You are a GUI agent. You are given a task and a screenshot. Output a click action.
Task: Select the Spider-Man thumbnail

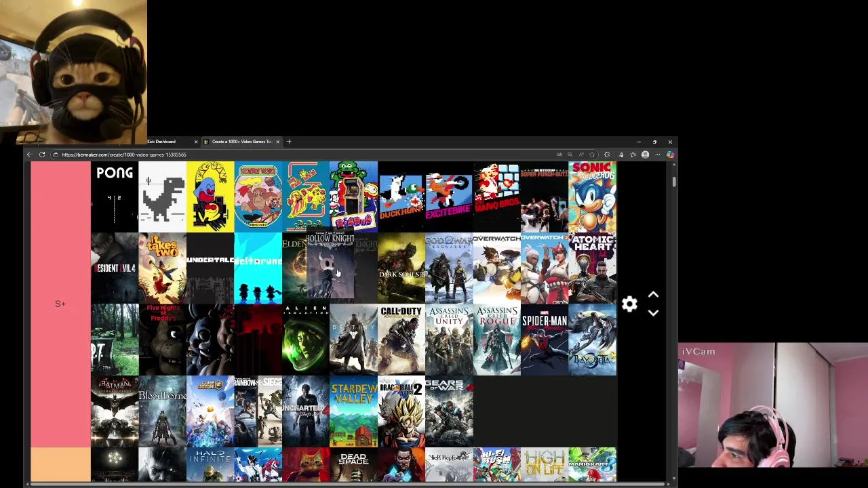click(x=545, y=340)
